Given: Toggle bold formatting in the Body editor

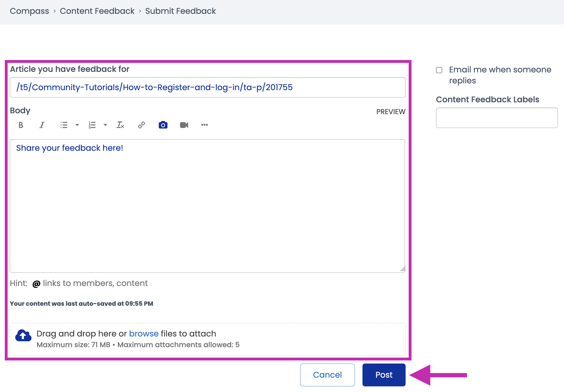Looking at the screenshot, I should coord(20,125).
